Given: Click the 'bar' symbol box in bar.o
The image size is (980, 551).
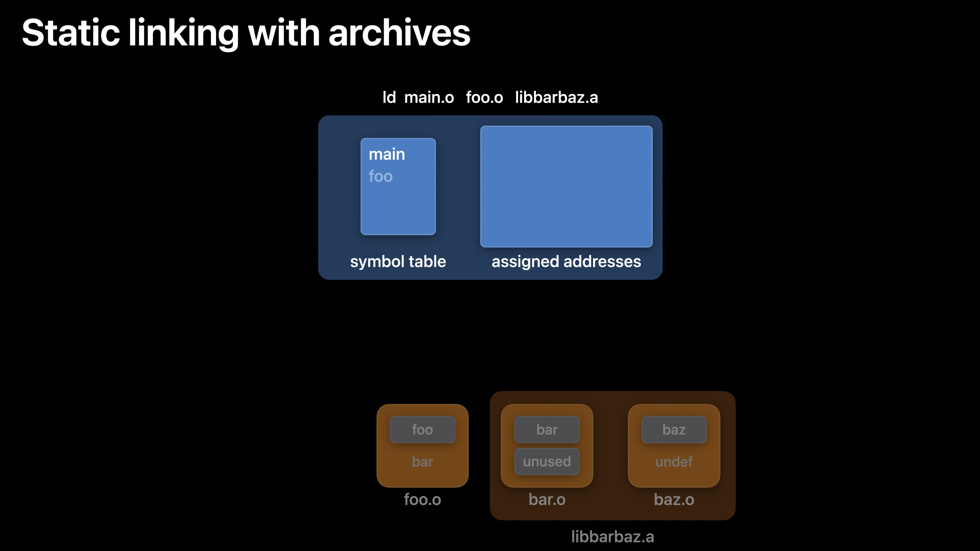Looking at the screenshot, I should click(x=547, y=429).
